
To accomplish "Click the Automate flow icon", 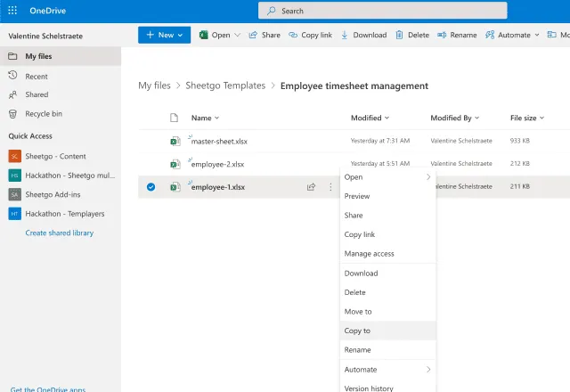I will click(x=490, y=35).
